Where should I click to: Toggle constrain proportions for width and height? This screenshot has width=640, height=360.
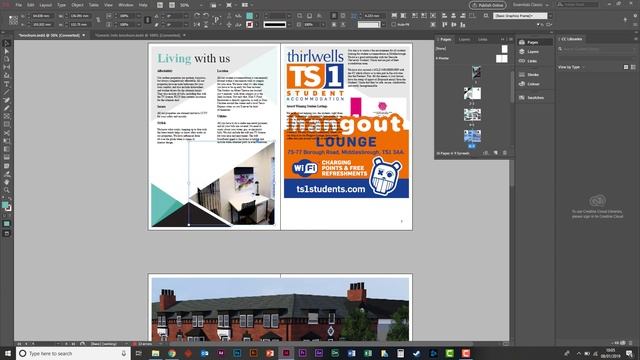(x=98, y=20)
